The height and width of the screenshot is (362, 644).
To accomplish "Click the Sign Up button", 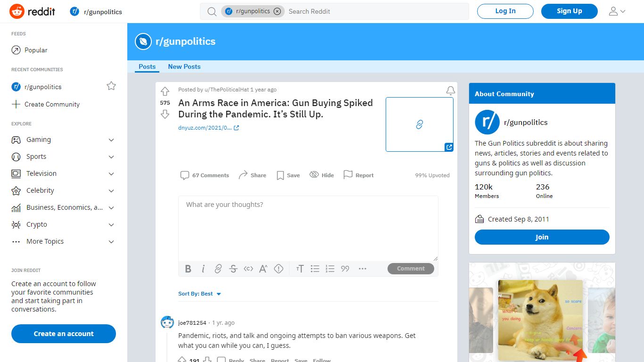I will 570,11.
